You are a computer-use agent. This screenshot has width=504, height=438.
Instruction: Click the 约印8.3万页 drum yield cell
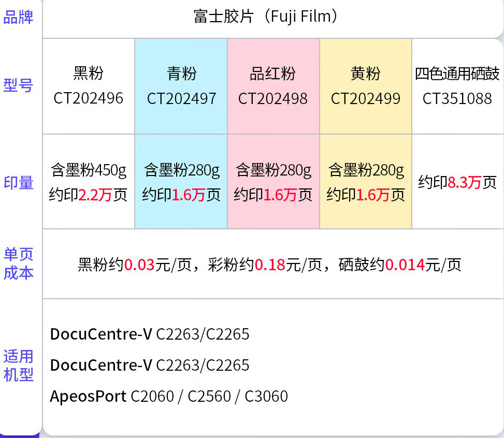(457, 182)
